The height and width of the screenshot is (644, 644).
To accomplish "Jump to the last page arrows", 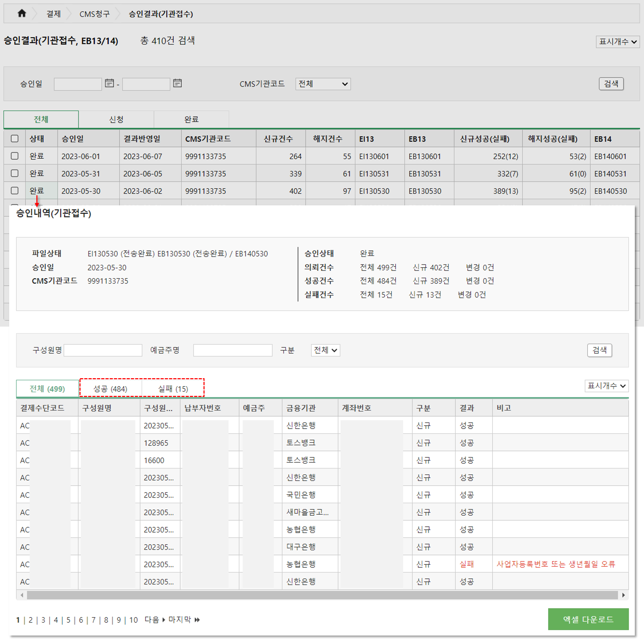I will tap(197, 620).
